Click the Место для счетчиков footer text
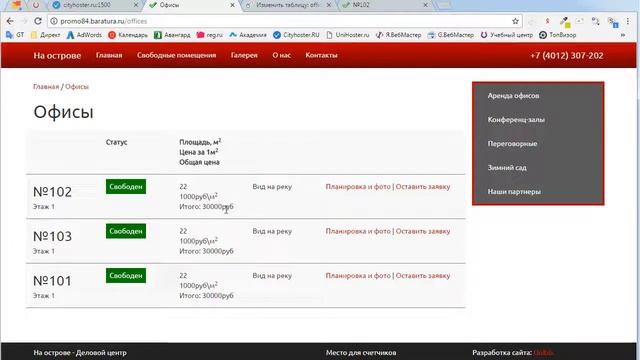This screenshot has height=360, width=640. coord(361,353)
